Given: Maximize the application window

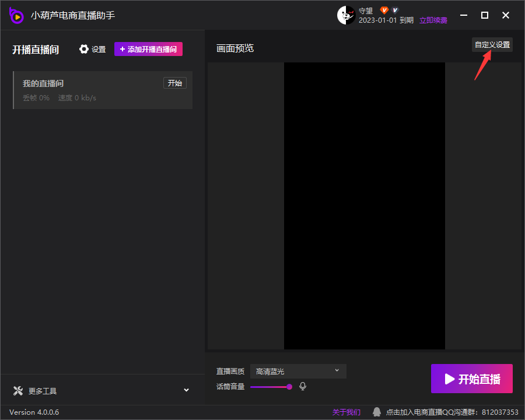Looking at the screenshot, I should coord(484,15).
